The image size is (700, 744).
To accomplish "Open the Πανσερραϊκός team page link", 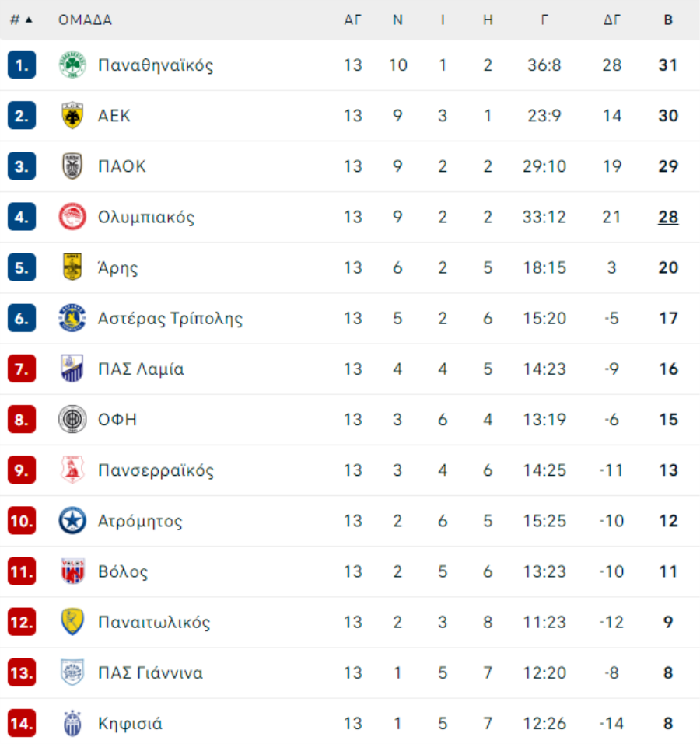I will tap(156, 470).
